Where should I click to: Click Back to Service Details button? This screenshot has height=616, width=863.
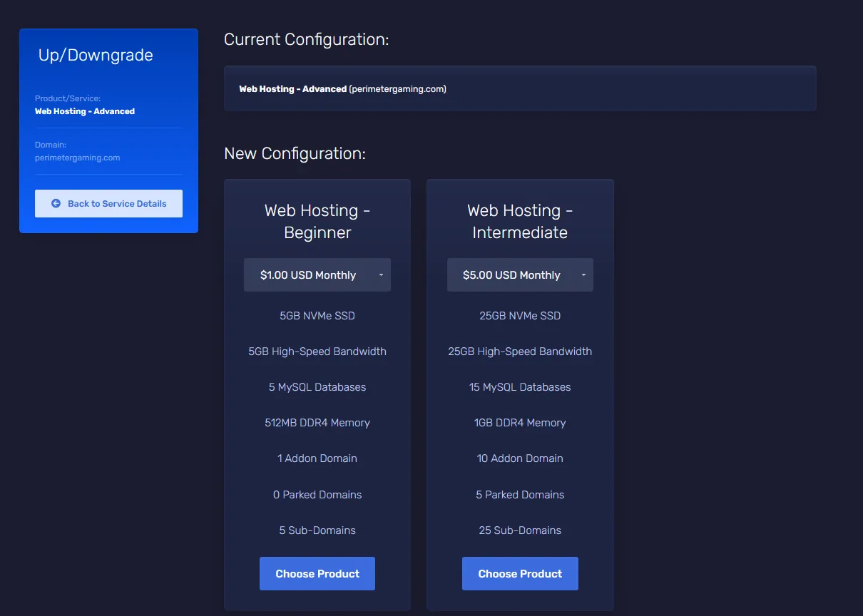point(108,203)
